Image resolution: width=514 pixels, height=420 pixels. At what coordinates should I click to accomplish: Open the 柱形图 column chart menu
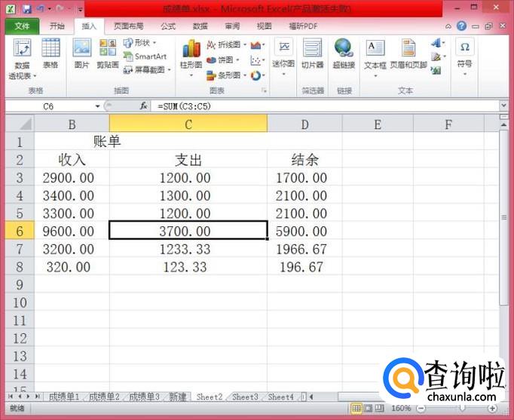[x=191, y=58]
